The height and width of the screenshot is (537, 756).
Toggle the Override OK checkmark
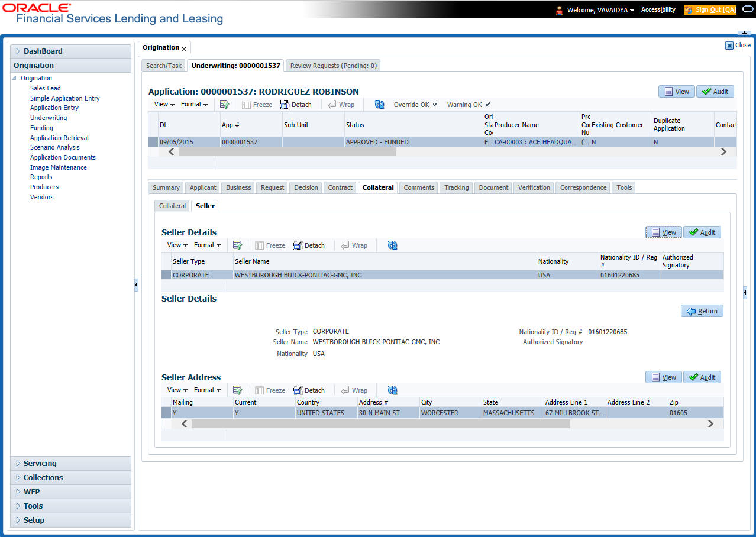pos(435,105)
